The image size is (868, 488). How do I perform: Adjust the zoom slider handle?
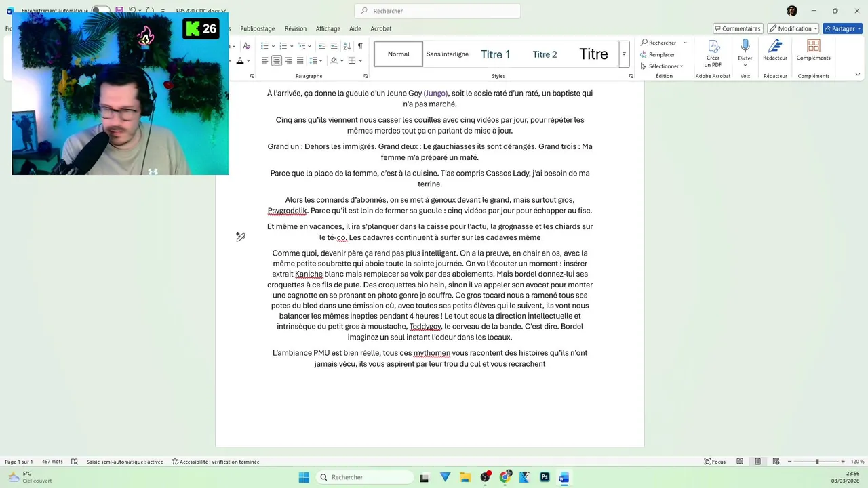click(x=817, y=462)
